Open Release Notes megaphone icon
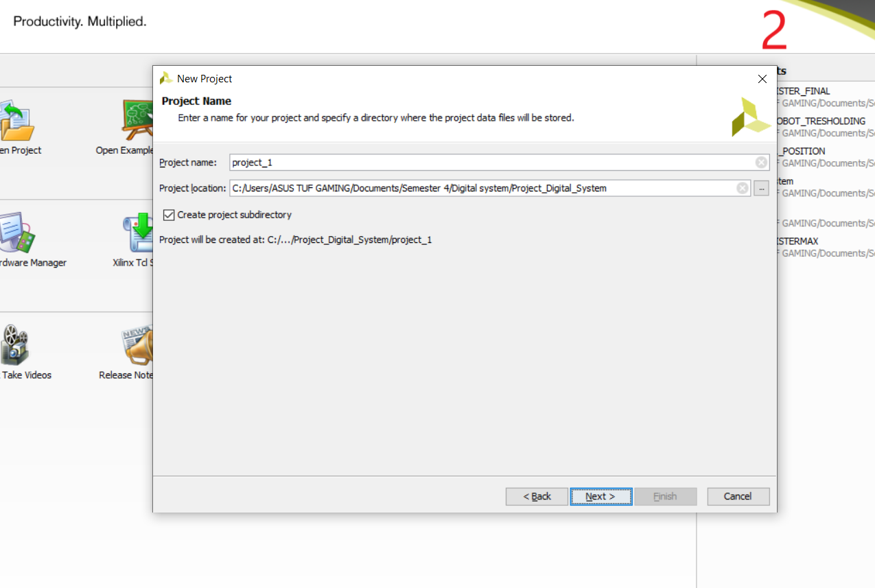875x588 pixels. (x=138, y=344)
